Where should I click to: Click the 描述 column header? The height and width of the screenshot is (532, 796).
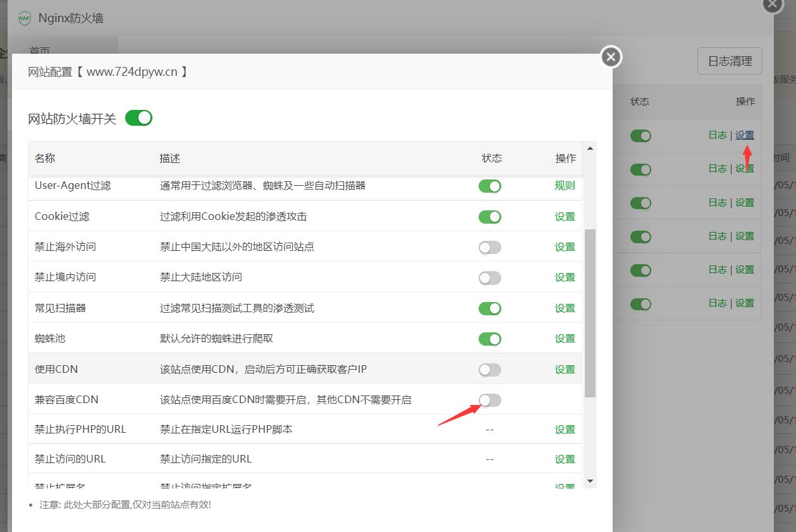[x=170, y=159]
